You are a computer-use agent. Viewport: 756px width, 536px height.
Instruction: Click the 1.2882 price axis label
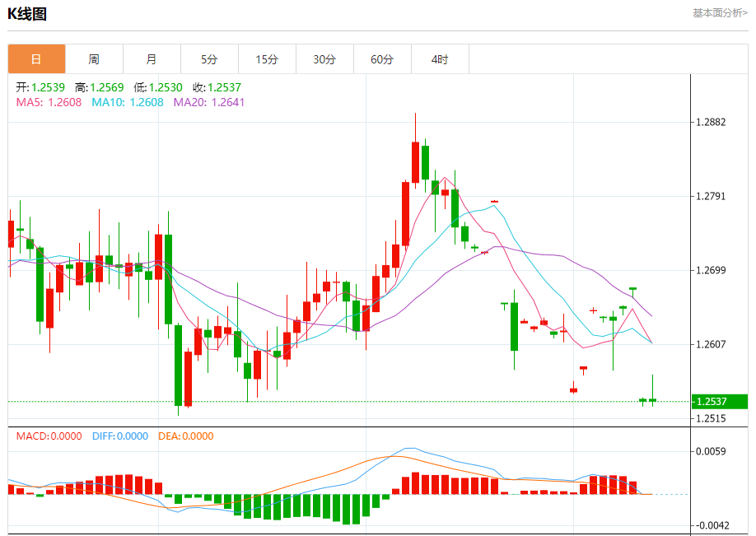pyautogui.click(x=711, y=122)
